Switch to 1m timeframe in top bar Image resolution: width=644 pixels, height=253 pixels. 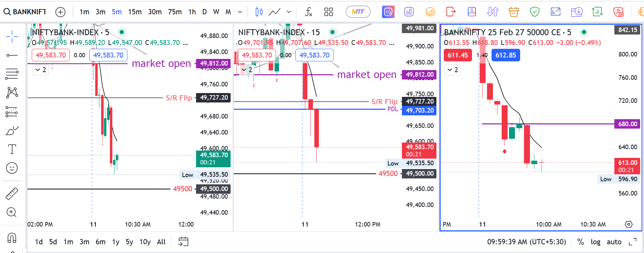84,12
